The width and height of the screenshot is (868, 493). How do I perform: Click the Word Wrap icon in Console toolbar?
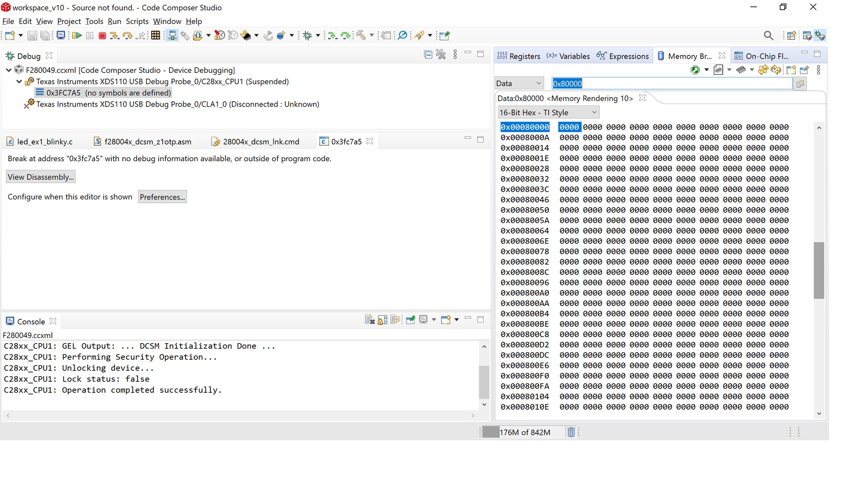click(x=395, y=320)
